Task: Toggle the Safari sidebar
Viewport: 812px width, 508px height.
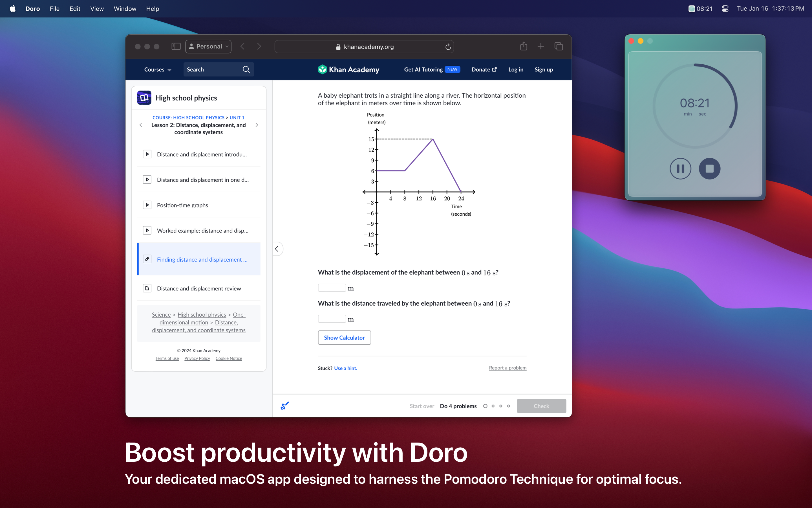Action: [x=176, y=46]
